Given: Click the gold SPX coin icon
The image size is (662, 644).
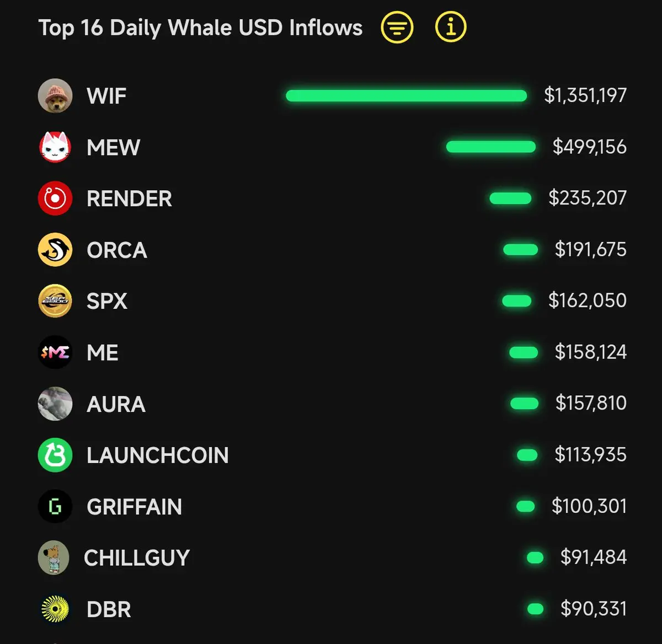Looking at the screenshot, I should [x=55, y=301].
